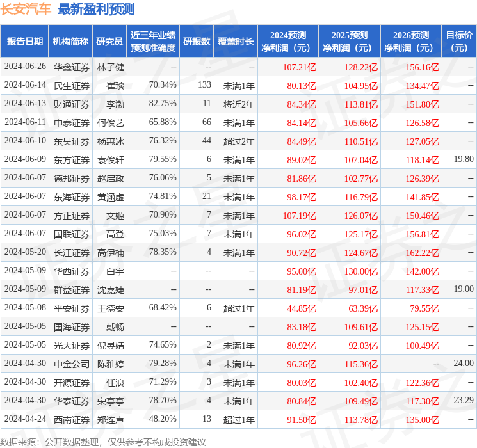Click target price 19.00
Viewport: 477px width, 448px height.
(464, 289)
